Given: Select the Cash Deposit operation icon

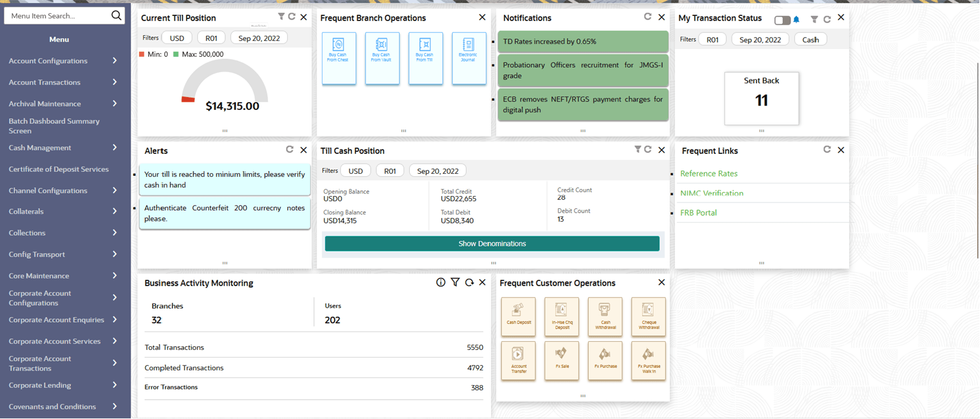Looking at the screenshot, I should (x=518, y=316).
